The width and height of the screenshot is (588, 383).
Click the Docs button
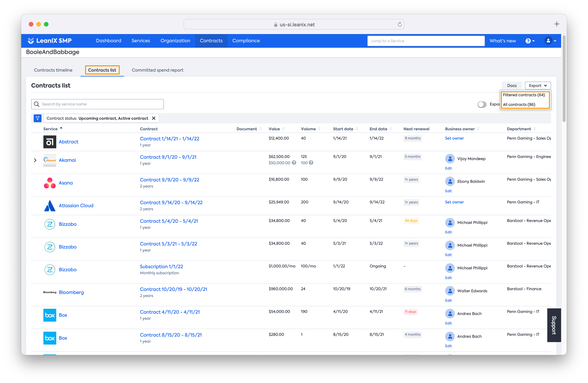pyautogui.click(x=512, y=85)
